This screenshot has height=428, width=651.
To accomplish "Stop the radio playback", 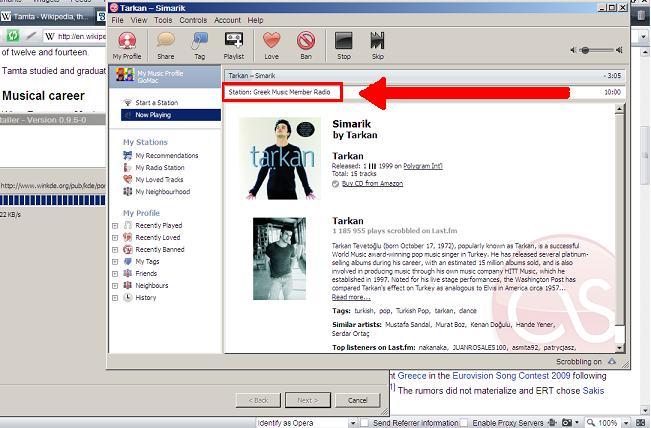I will pos(344,46).
